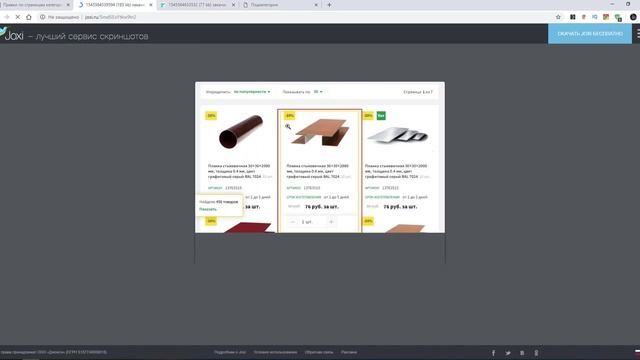The width and height of the screenshot is (640, 360).
Task: Close the 'Подкатегории' tab
Action: (316, 5)
